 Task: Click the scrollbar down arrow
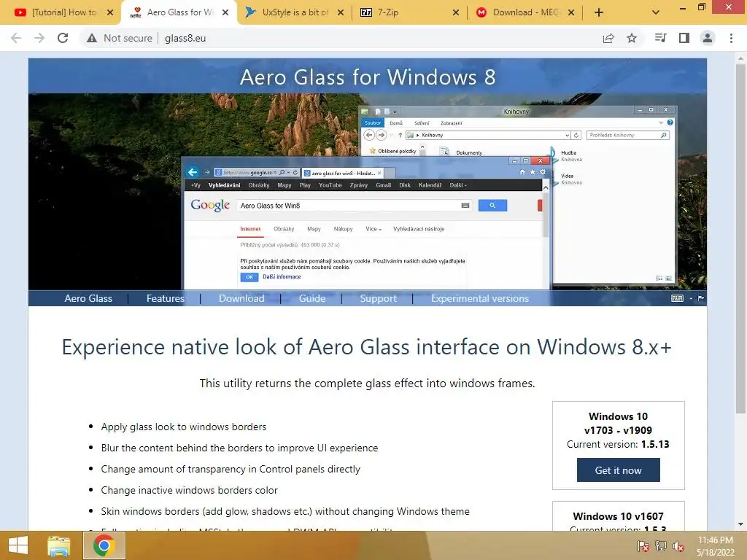[740, 524]
